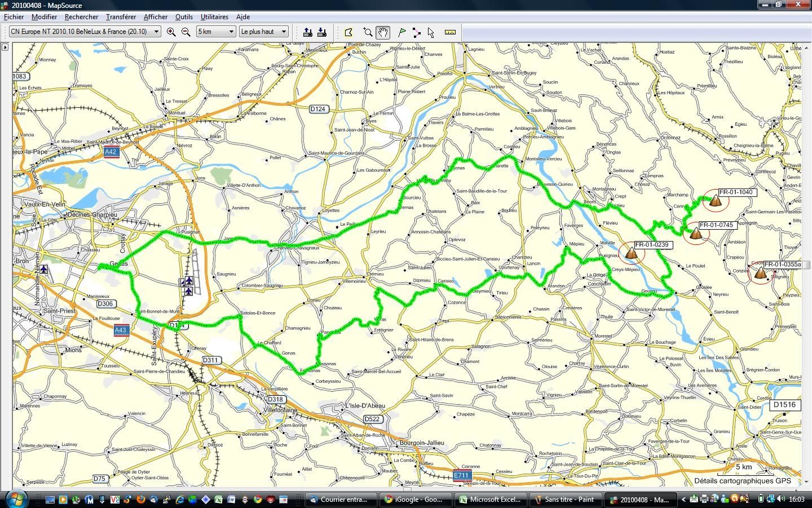
Task: Open the Outils menu
Action: 184,17
